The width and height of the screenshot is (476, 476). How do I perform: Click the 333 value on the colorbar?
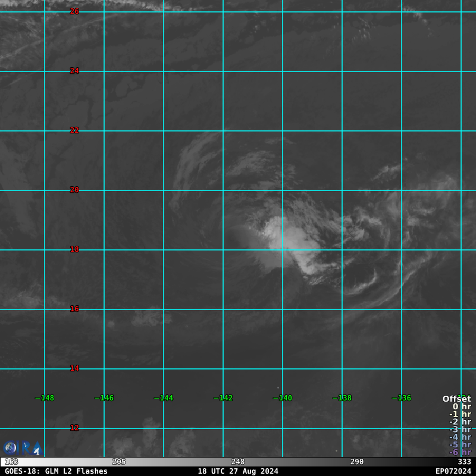point(465,462)
